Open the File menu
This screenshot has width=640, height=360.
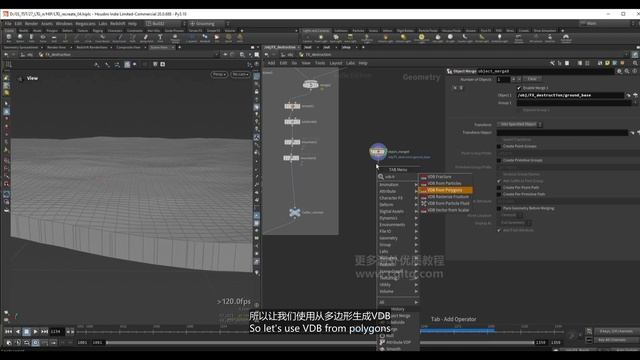click(x=8, y=24)
